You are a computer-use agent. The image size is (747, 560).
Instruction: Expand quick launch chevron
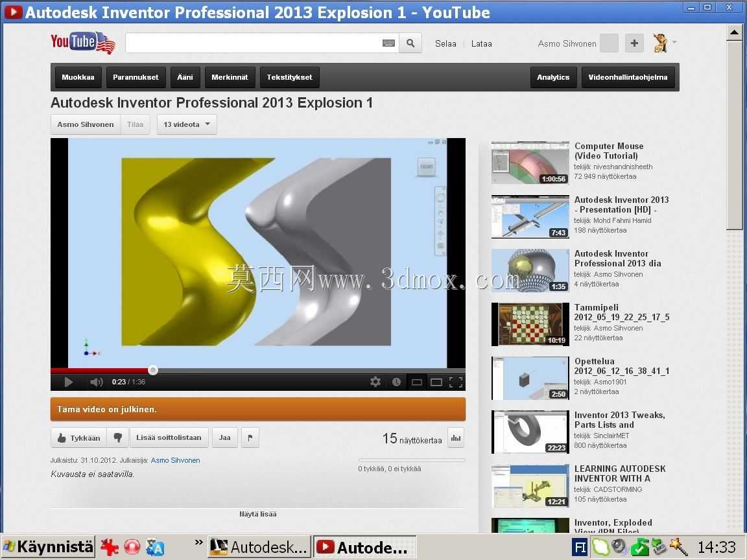click(198, 542)
